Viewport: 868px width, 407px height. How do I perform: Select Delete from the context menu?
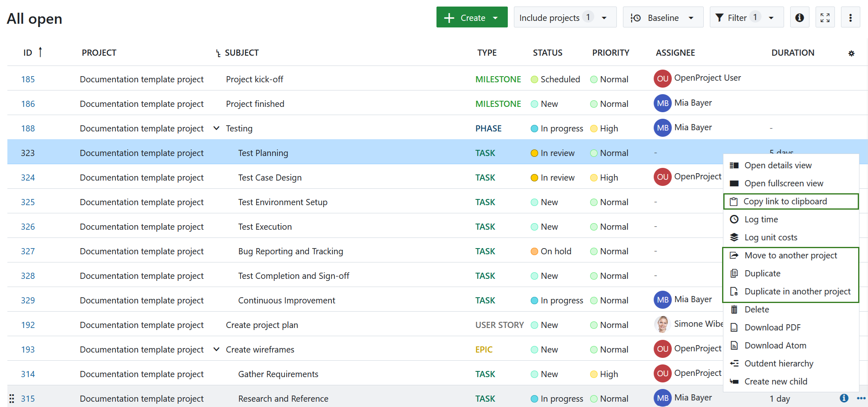(x=757, y=309)
